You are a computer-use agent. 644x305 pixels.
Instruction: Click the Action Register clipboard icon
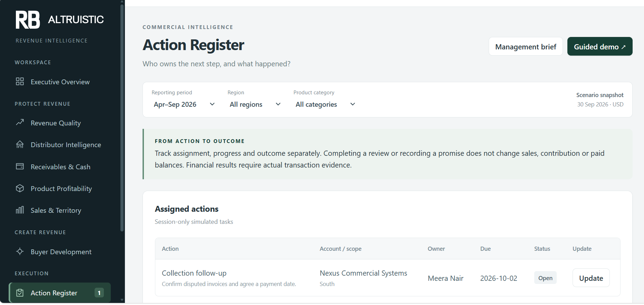[x=20, y=293]
